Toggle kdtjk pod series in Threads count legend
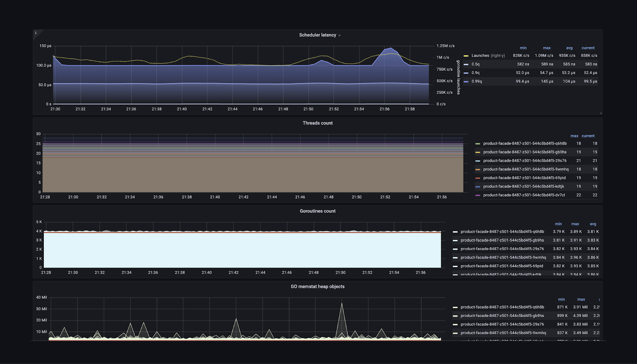 524,187
